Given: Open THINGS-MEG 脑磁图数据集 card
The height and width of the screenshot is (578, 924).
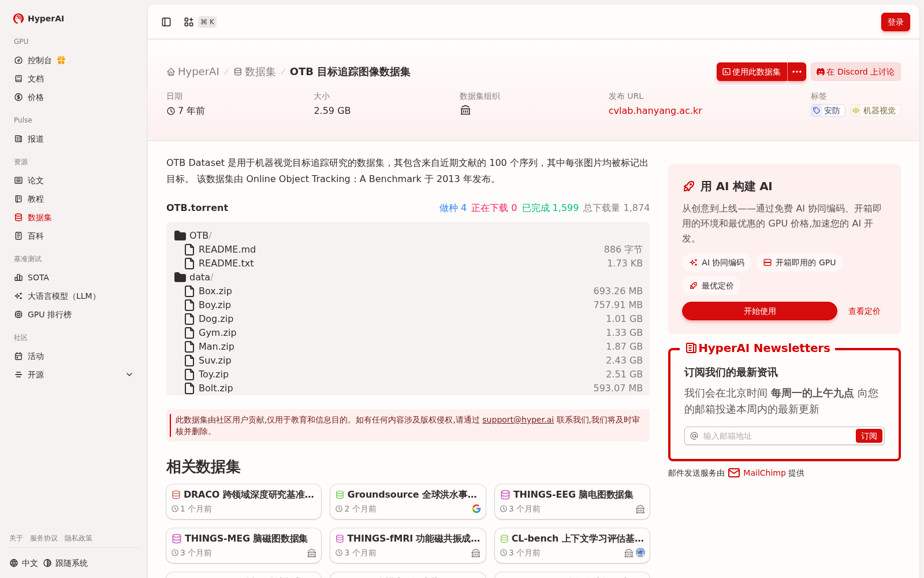Looking at the screenshot, I should coord(244,546).
